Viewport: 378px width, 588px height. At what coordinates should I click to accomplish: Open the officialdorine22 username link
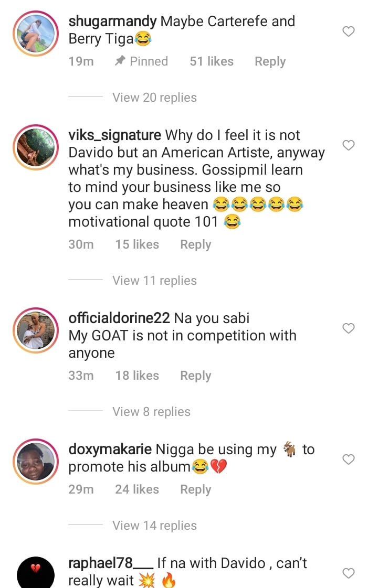tap(119, 318)
